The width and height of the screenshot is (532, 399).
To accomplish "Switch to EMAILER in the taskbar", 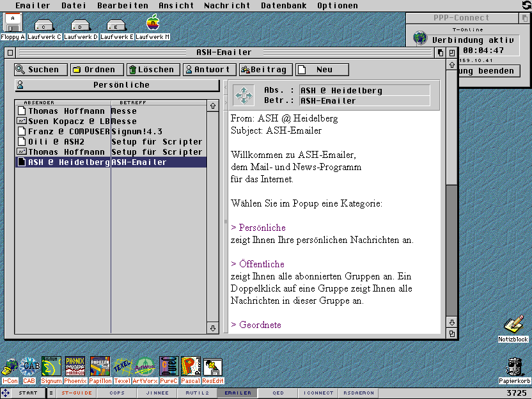I will (238, 393).
